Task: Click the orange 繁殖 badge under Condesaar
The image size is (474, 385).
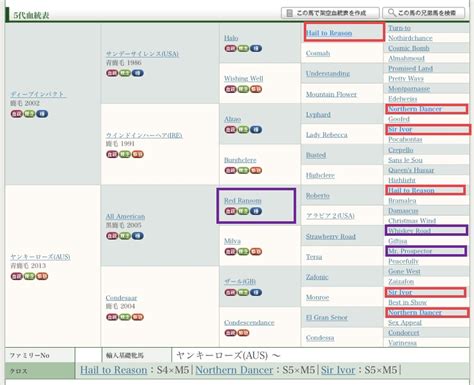Action: (138, 317)
